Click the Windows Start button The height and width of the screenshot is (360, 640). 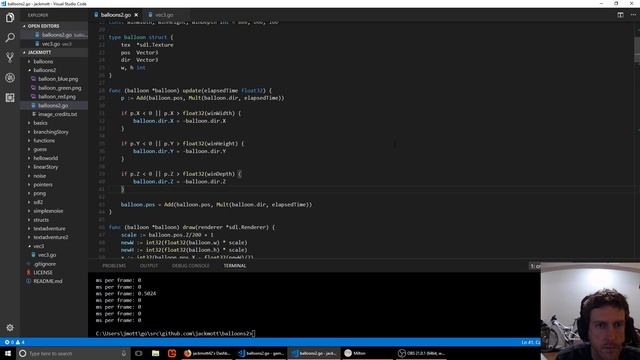[x=8, y=353]
